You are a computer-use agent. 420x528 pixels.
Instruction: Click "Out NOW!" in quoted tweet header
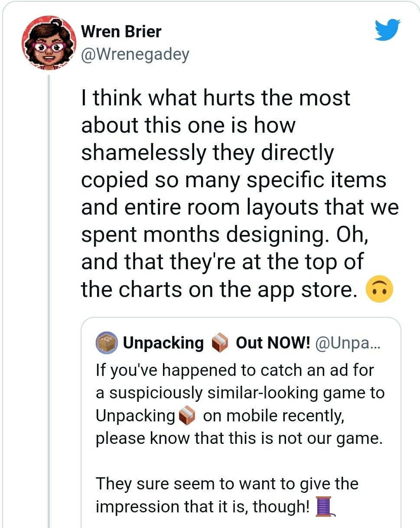coord(273,343)
